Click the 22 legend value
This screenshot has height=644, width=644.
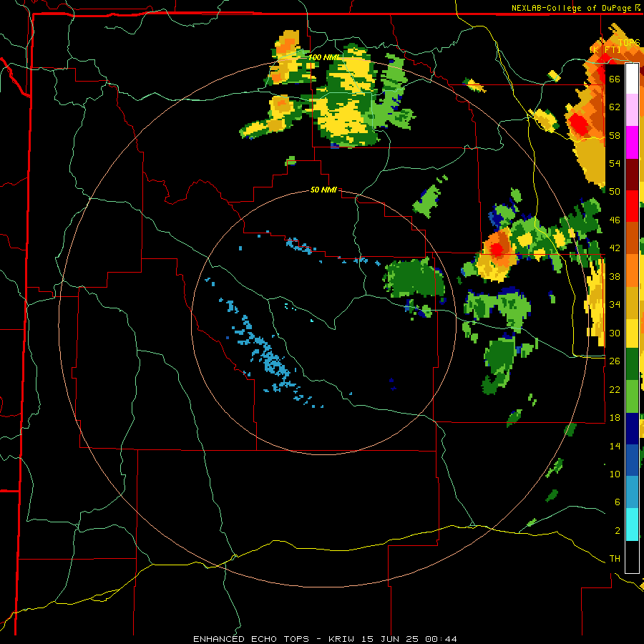click(615, 389)
